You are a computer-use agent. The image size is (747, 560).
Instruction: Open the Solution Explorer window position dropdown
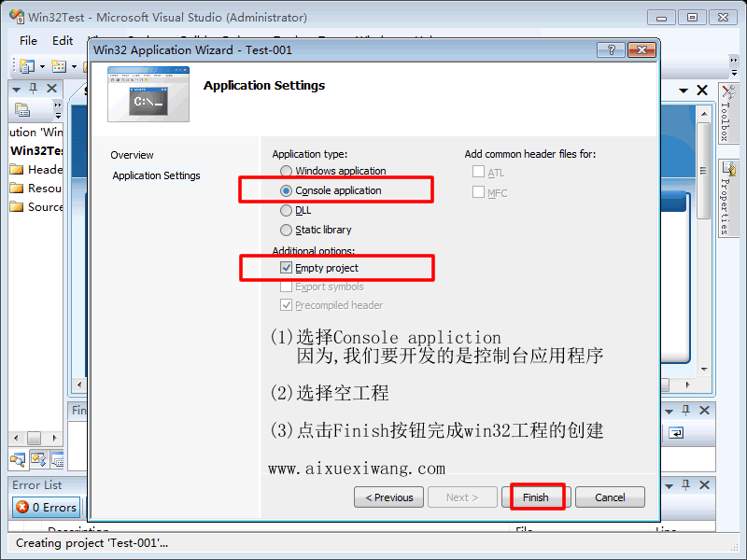pyautogui.click(x=16, y=89)
